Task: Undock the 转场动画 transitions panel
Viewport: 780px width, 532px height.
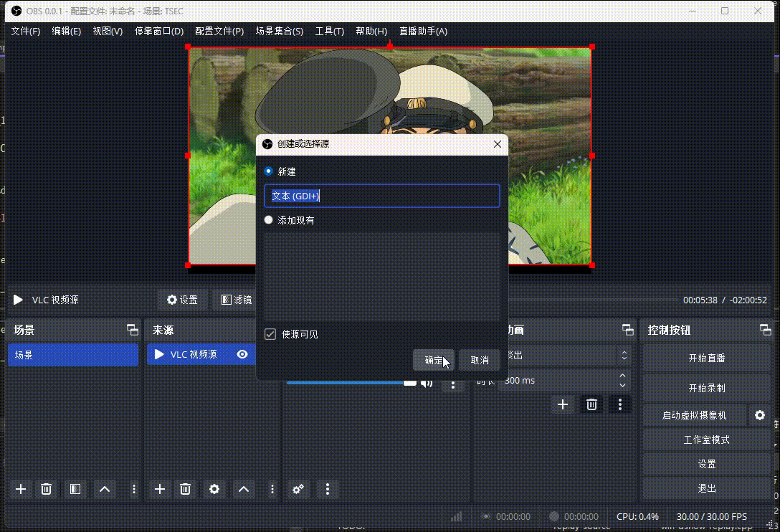Action: pos(628,329)
